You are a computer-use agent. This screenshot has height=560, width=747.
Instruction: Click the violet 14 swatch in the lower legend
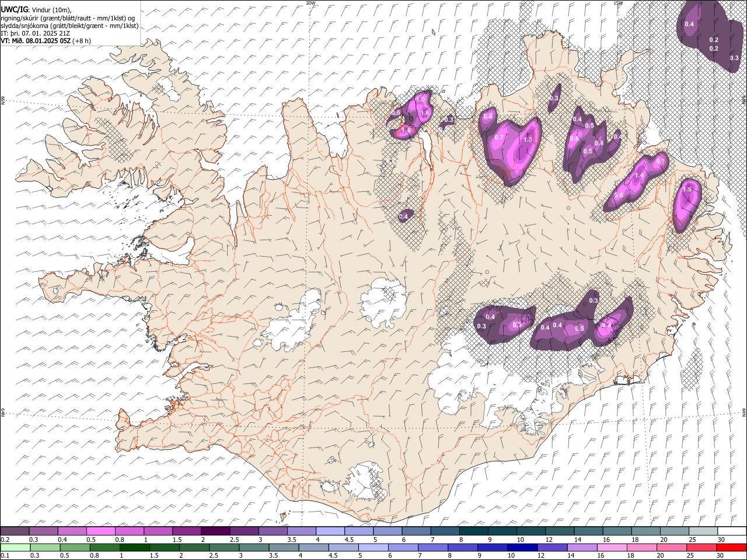(582, 547)
